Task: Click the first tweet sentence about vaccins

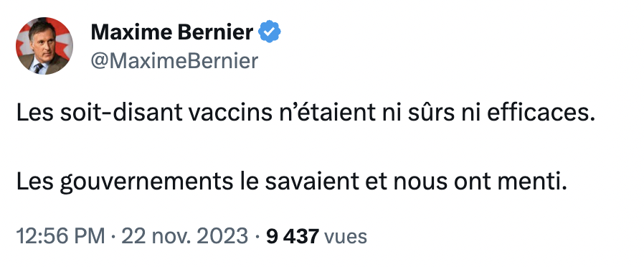Action: click(306, 113)
